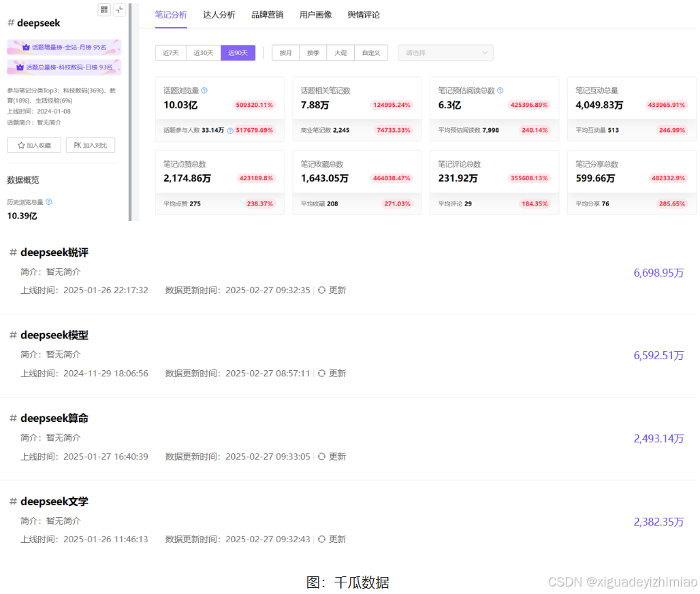
Task: Click growth badge 240.14% for 平均预估阅读数
Action: coord(535,130)
